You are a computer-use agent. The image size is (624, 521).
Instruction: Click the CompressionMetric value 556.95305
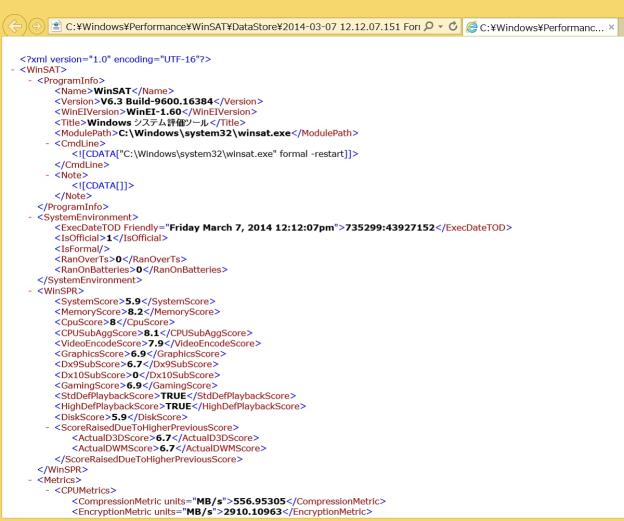[x=259, y=501]
